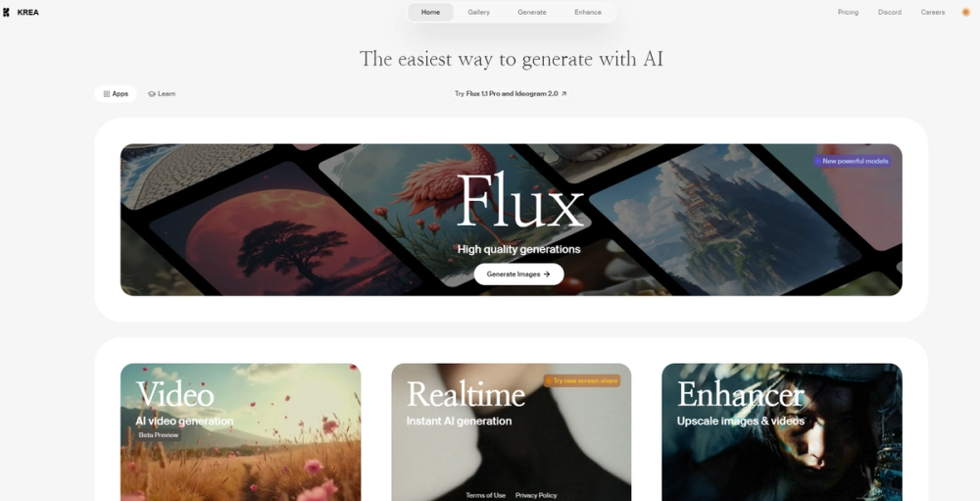Open the Realtime instant generation card
This screenshot has width=980, height=501.
click(x=512, y=432)
